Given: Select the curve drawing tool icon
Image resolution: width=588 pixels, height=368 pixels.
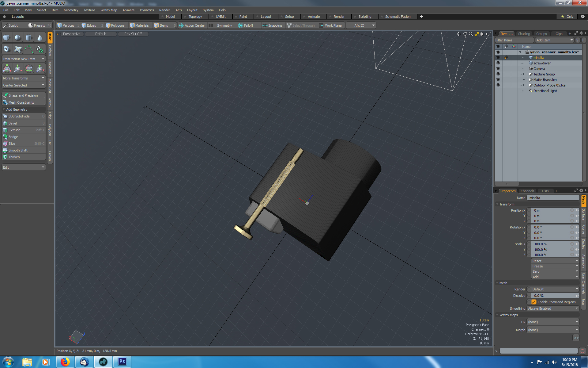Looking at the screenshot, I should tap(29, 49).
